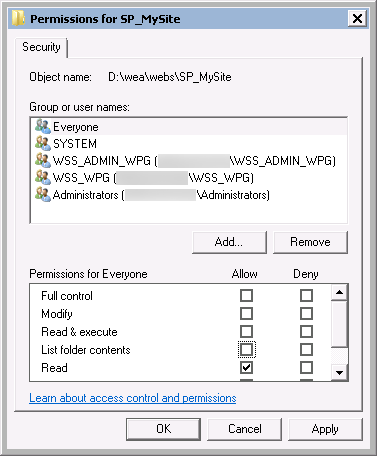
Task: Click the Apply button
Action: point(325,429)
